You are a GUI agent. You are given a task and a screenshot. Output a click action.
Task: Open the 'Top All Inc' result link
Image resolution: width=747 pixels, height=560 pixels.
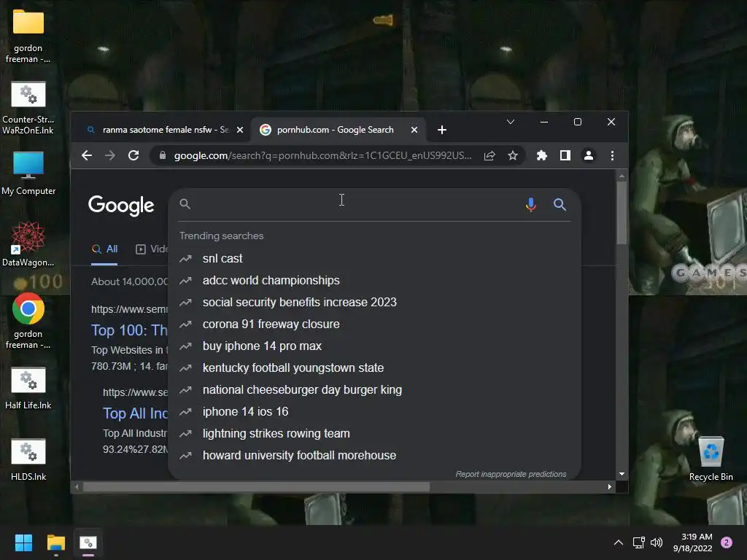(x=135, y=413)
